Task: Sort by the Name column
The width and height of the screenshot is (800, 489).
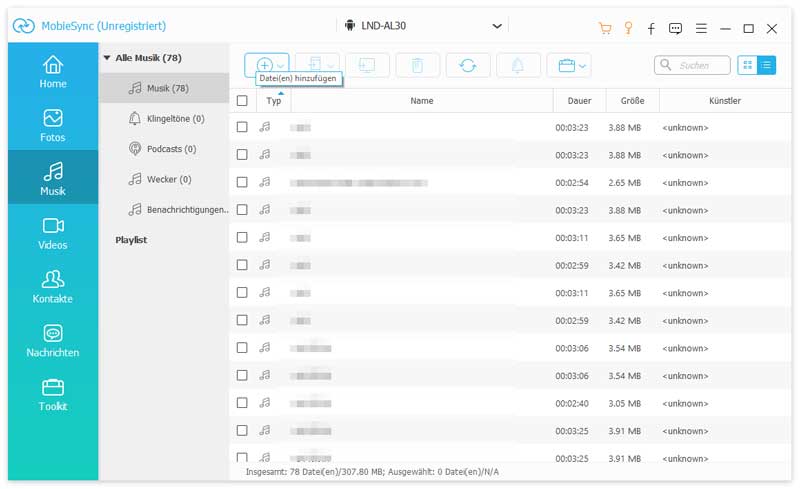Action: pyautogui.click(x=422, y=101)
